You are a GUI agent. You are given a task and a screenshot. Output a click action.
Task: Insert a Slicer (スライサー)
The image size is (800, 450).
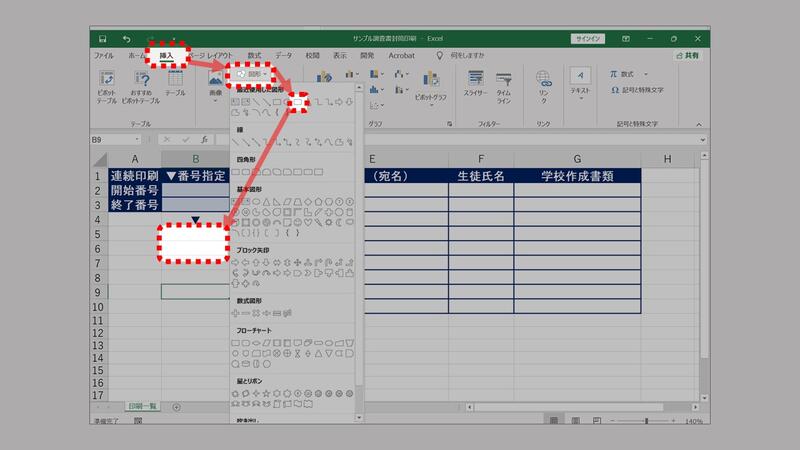(x=476, y=84)
